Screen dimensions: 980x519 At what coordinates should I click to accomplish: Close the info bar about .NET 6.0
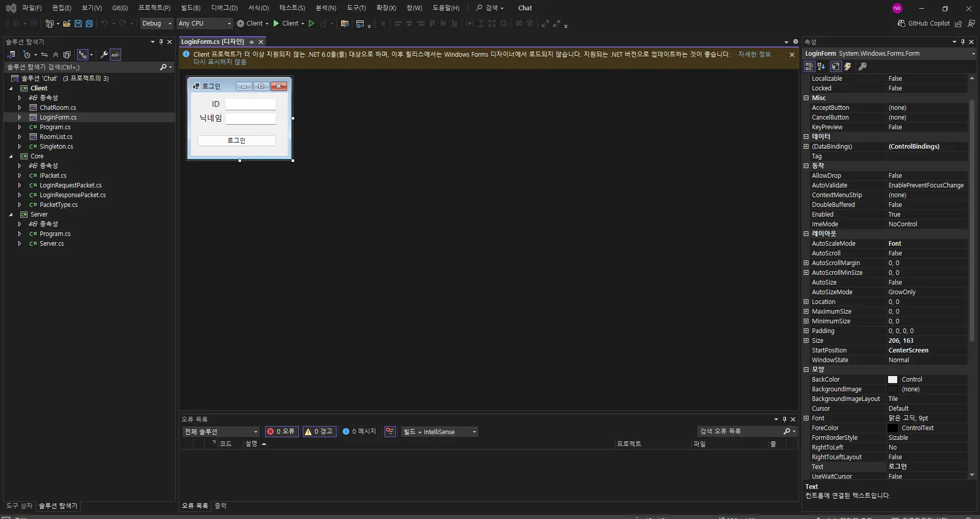tap(792, 55)
